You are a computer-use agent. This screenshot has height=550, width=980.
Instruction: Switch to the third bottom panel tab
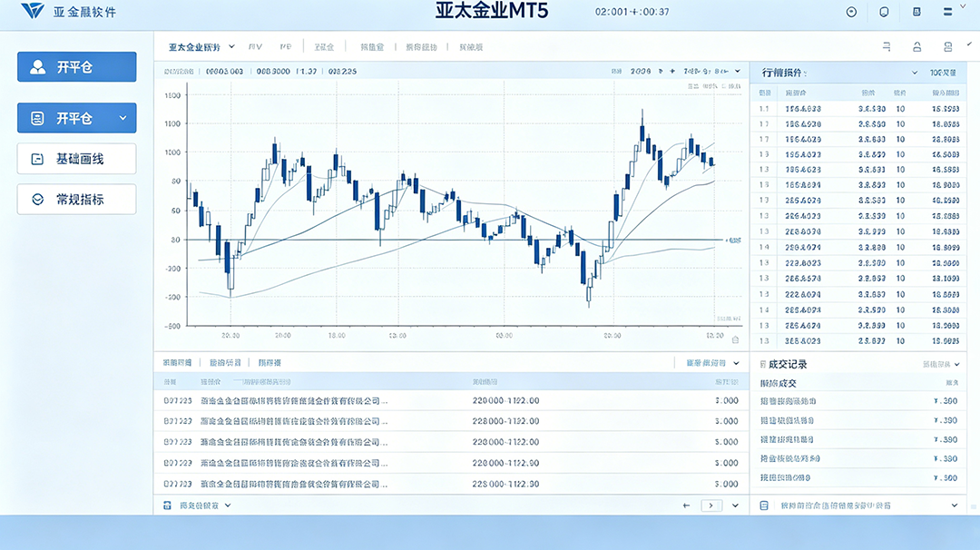[269, 362]
